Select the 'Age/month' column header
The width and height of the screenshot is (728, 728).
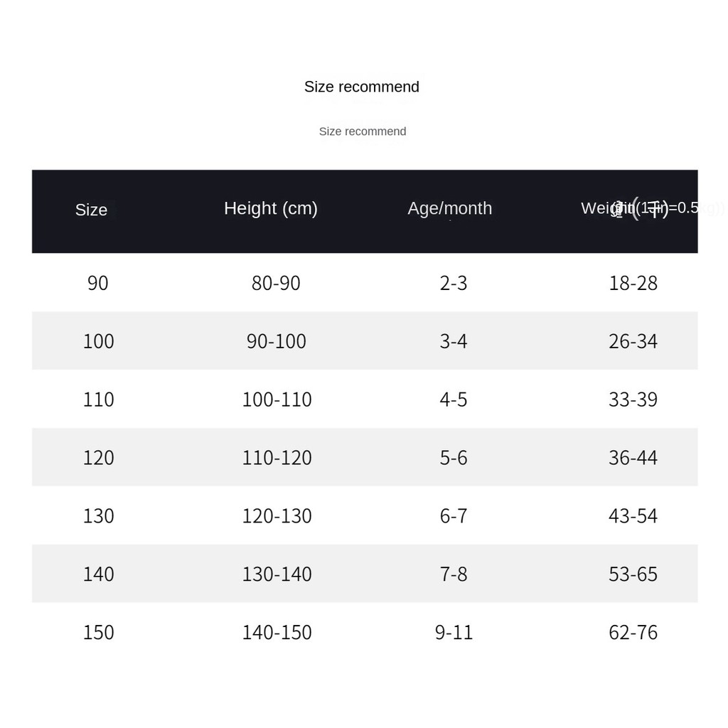click(x=450, y=208)
